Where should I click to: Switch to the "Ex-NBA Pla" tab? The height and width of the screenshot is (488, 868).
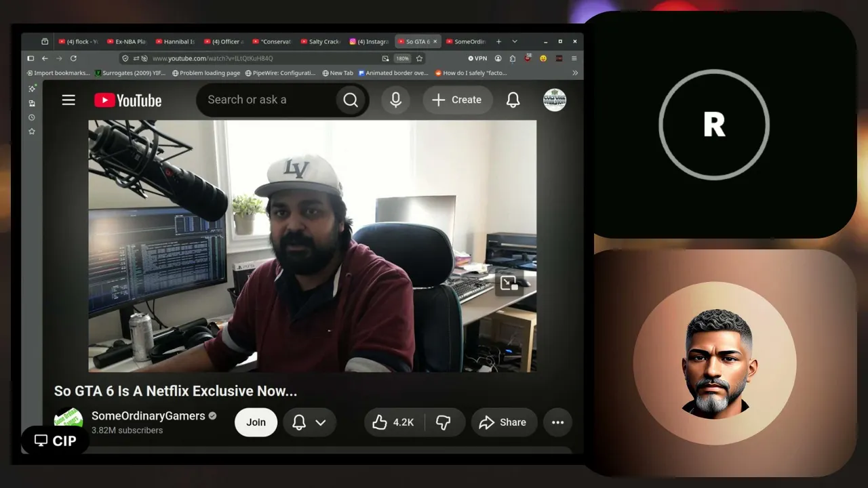(x=127, y=41)
